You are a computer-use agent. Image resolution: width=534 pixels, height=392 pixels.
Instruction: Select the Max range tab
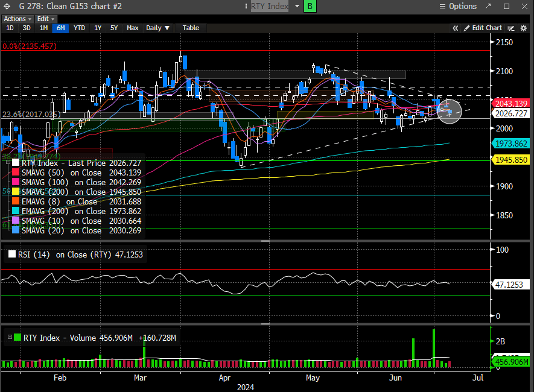tap(133, 28)
